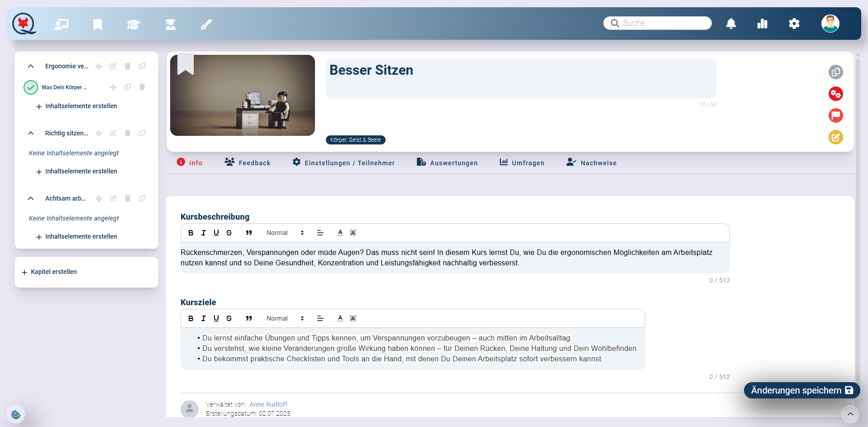The width and height of the screenshot is (868, 427).
Task: Toggle the green checkmark of 'Was Dein Körper'
Action: click(x=31, y=87)
